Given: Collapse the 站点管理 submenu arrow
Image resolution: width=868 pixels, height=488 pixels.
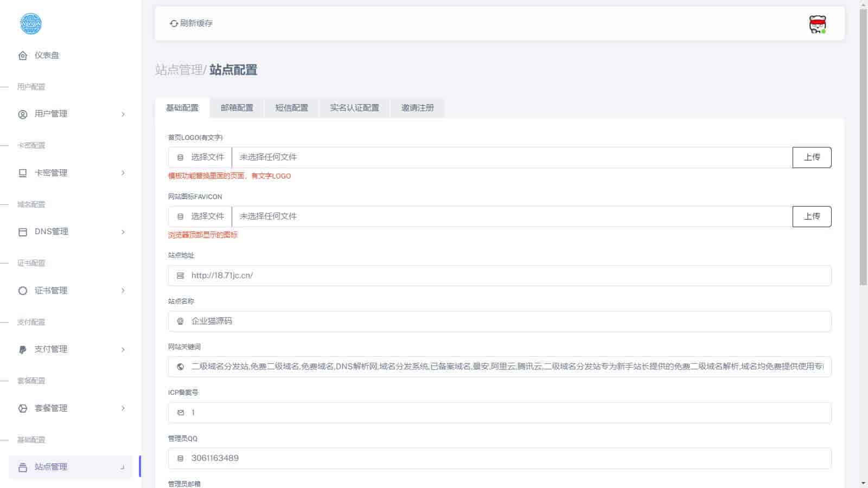Looking at the screenshot, I should (x=123, y=467).
